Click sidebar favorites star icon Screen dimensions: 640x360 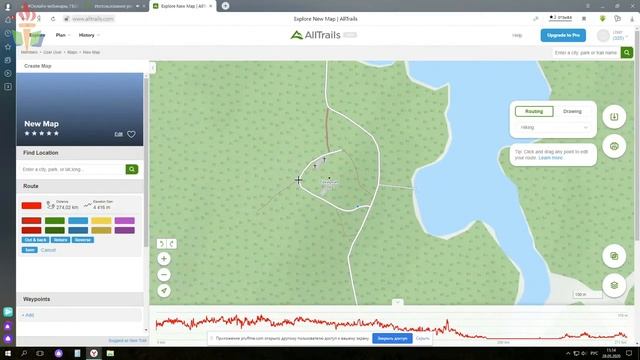pyautogui.click(x=8, y=47)
